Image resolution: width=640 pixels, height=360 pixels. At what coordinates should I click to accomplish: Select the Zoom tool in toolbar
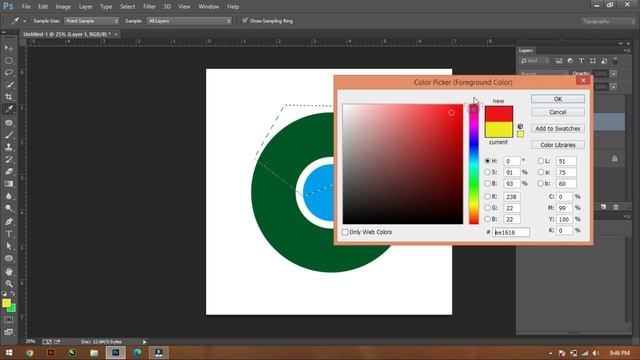click(x=9, y=284)
